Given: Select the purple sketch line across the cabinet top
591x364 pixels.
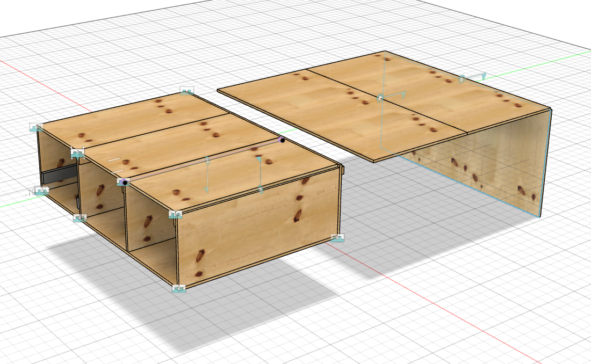Looking at the screenshot, I should point(204,161).
